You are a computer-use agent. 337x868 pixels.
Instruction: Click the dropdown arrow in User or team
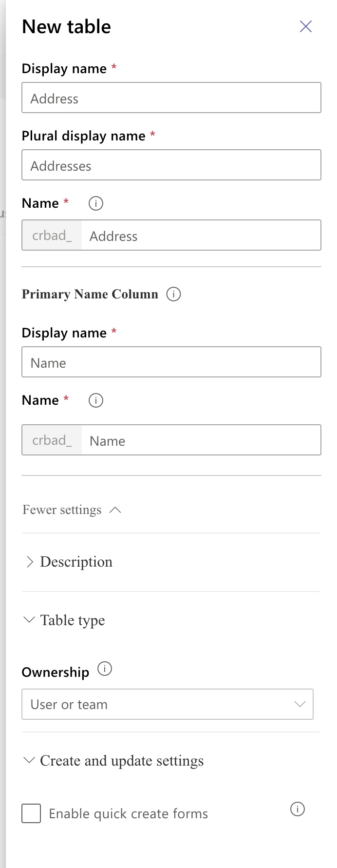[x=300, y=704]
